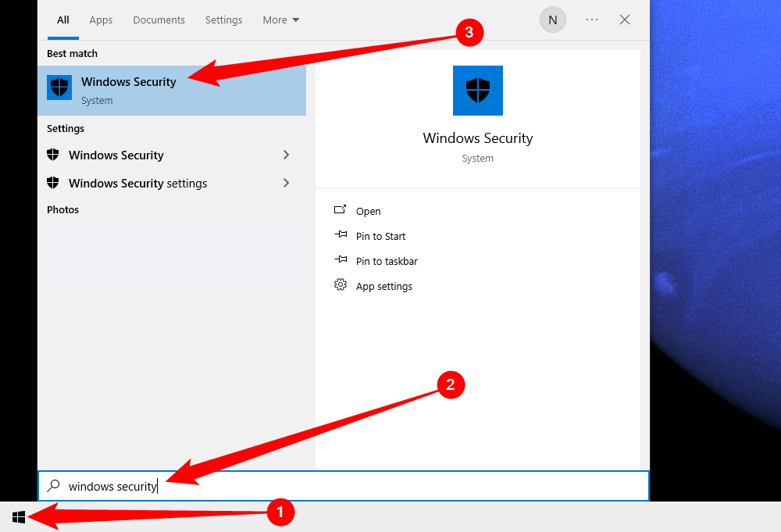Expand the Windows Security settings result chevron
This screenshot has height=532, width=781.
click(287, 183)
